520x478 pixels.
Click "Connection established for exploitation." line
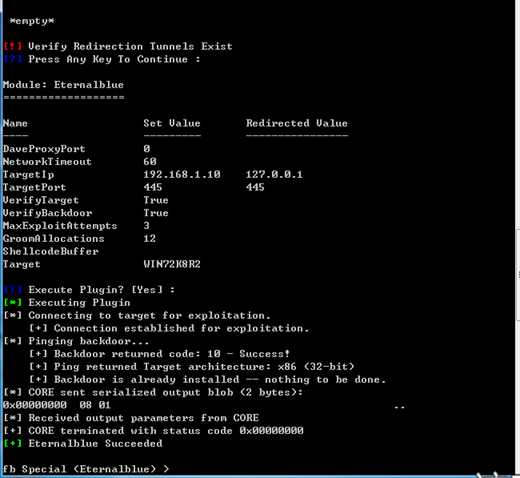pyautogui.click(x=169, y=328)
